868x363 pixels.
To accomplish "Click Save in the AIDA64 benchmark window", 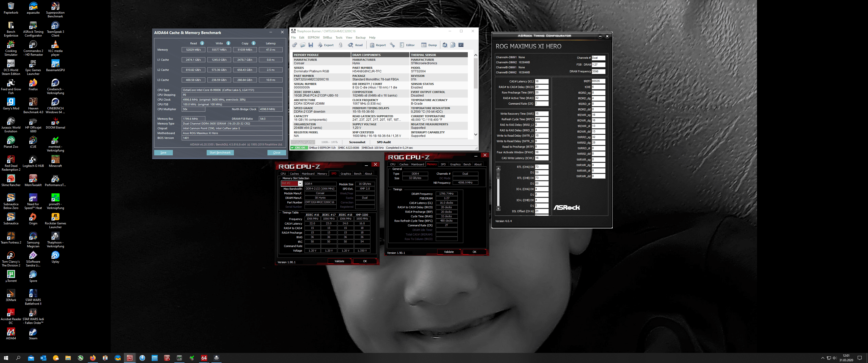I will 164,153.
